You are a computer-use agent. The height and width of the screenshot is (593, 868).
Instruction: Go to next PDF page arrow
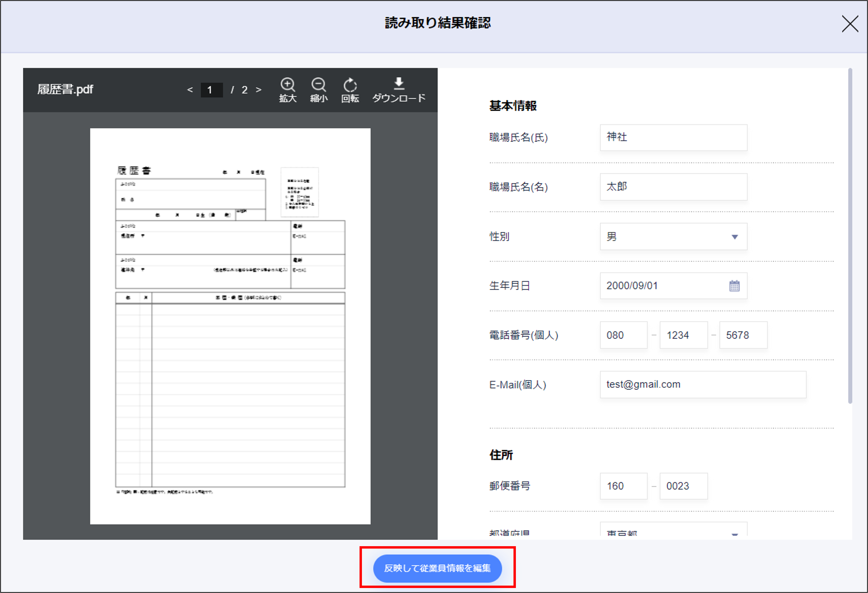258,90
